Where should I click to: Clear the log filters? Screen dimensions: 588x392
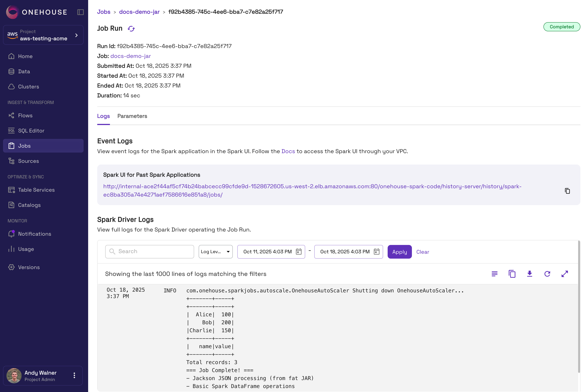pyautogui.click(x=423, y=252)
